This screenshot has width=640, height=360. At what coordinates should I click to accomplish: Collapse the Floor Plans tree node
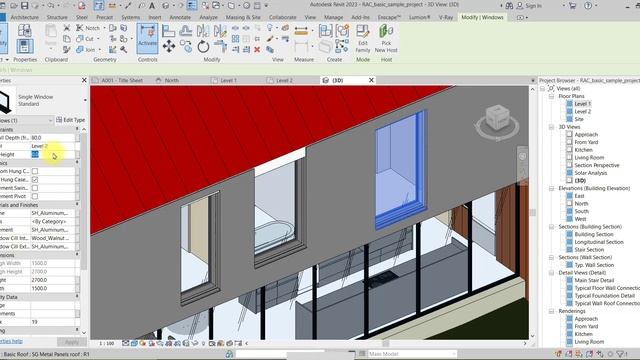(x=551, y=96)
